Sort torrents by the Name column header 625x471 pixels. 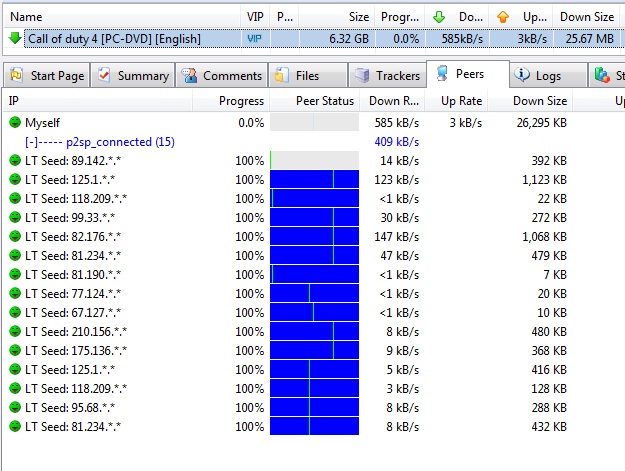(x=26, y=16)
